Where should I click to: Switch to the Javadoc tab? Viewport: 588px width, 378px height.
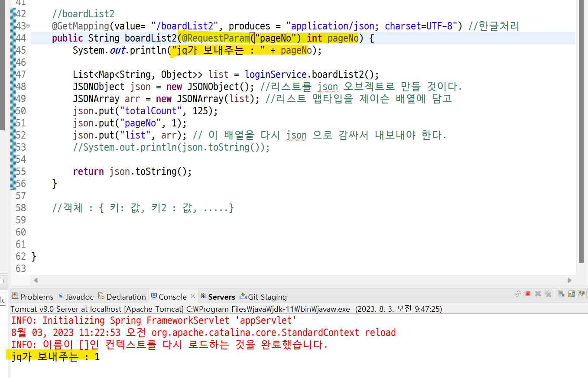pyautogui.click(x=76, y=297)
